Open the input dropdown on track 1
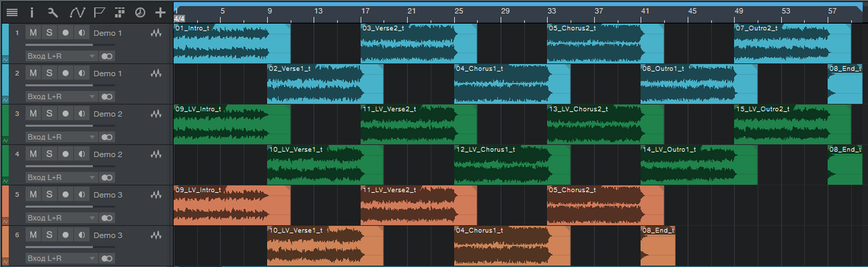The image size is (868, 267). [62, 56]
